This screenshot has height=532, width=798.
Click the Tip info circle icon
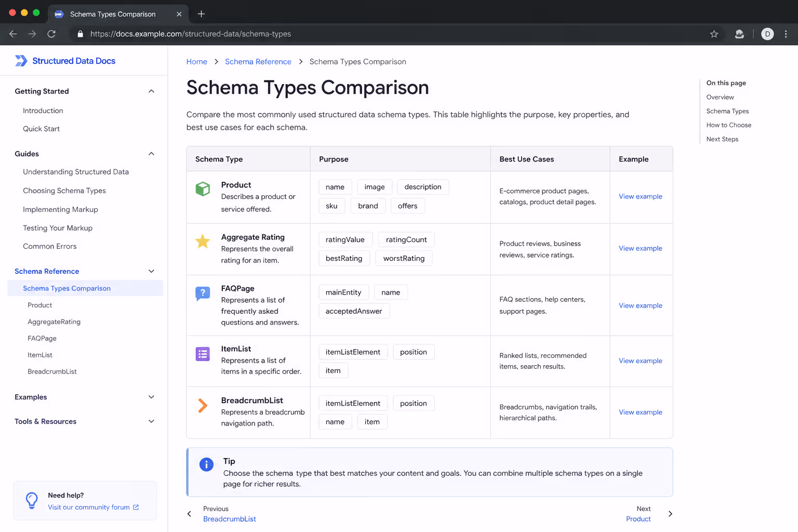(x=206, y=464)
